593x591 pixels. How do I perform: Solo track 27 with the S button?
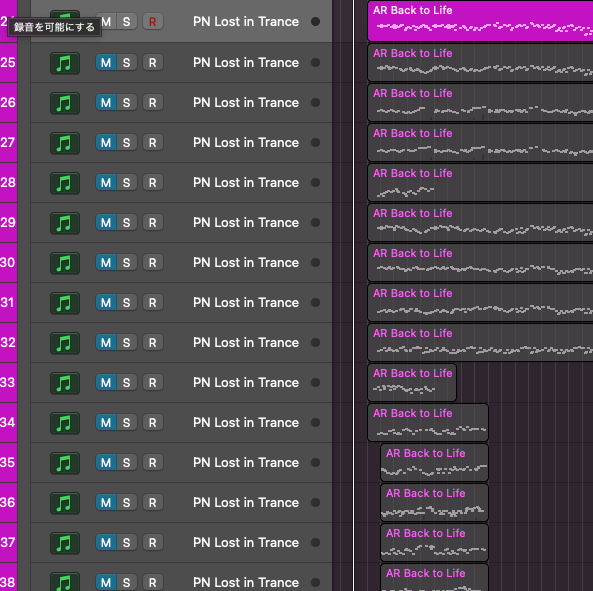pos(127,143)
